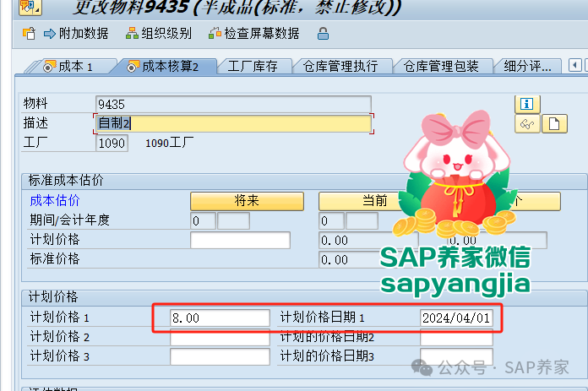This screenshot has width=588, height=391.
Task: Click the material master icon in title bar
Action: tap(30, 7)
